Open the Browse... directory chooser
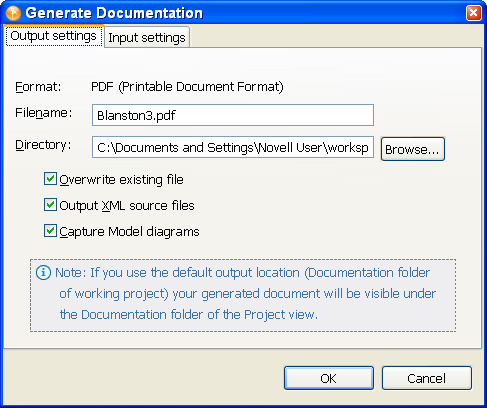Image resolution: width=487 pixels, height=408 pixels. tap(413, 149)
